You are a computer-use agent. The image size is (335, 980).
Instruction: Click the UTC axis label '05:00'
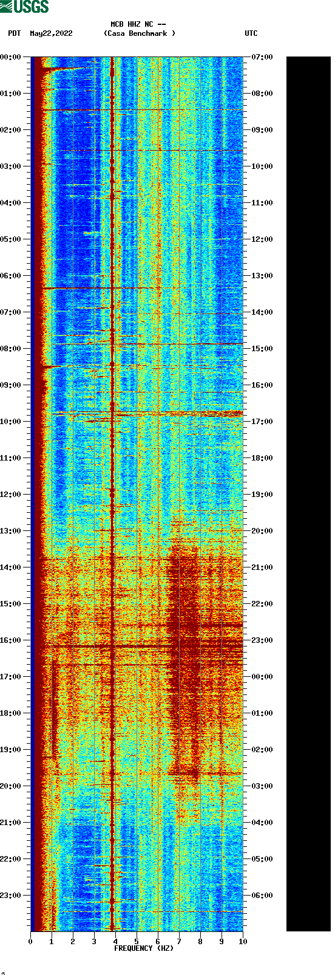tap(262, 859)
